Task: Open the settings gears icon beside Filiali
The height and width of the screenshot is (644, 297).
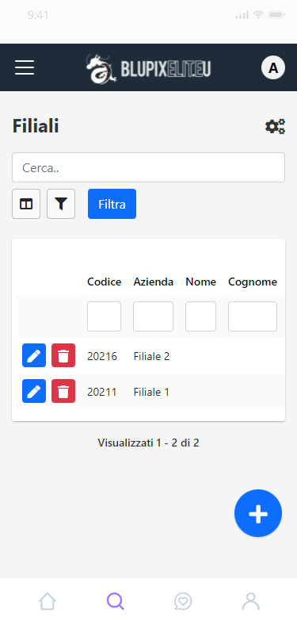Action: point(276,127)
